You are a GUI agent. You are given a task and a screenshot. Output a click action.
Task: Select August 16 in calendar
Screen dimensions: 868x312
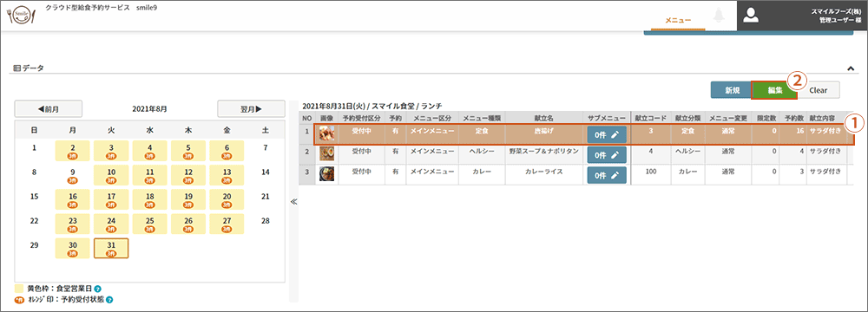point(73,199)
